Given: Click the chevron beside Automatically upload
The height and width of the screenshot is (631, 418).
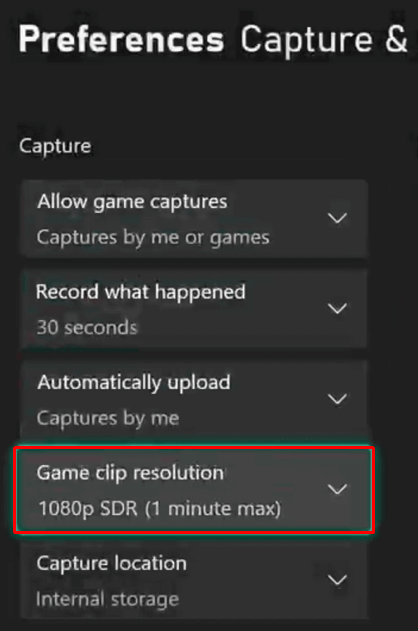Looking at the screenshot, I should coord(337,399).
